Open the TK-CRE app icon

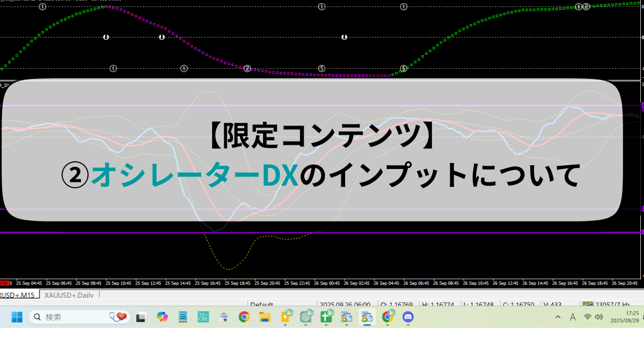coord(203,317)
